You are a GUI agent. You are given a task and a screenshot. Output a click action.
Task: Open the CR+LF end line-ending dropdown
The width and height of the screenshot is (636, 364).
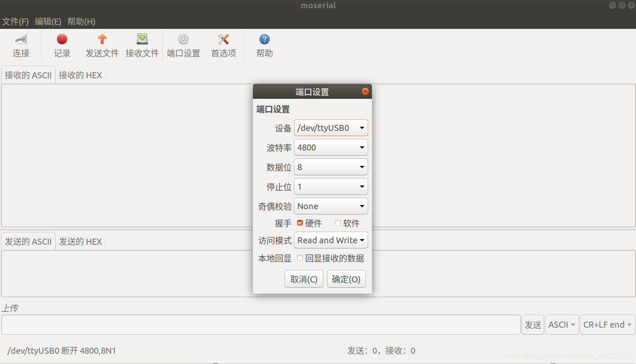(608, 324)
